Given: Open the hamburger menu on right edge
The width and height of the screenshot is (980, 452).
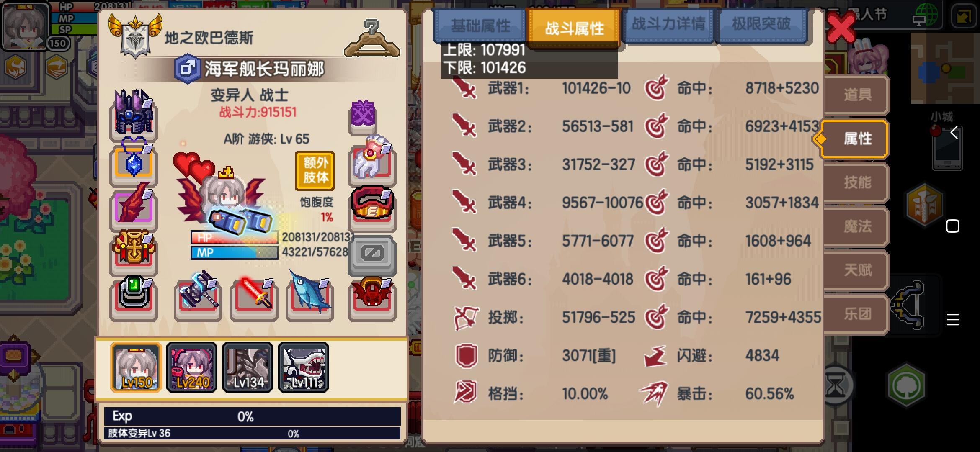Looking at the screenshot, I should pos(953,320).
